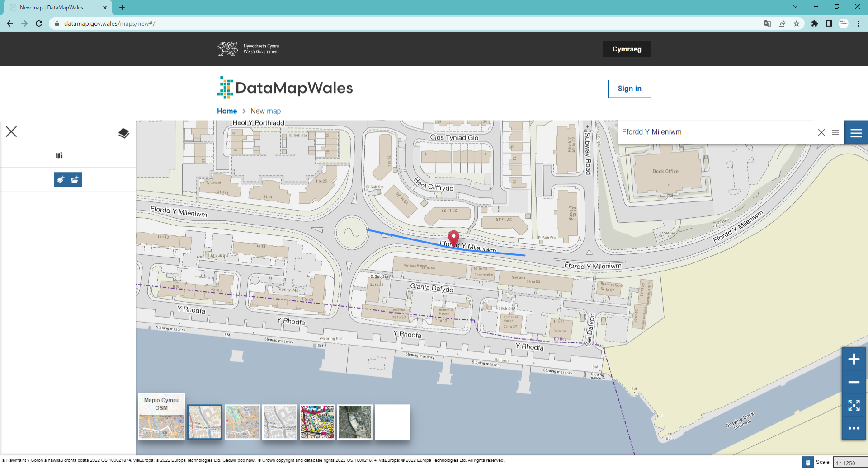The width and height of the screenshot is (868, 468).
Task: Open Chrome three-dot menu
Action: (x=858, y=23)
